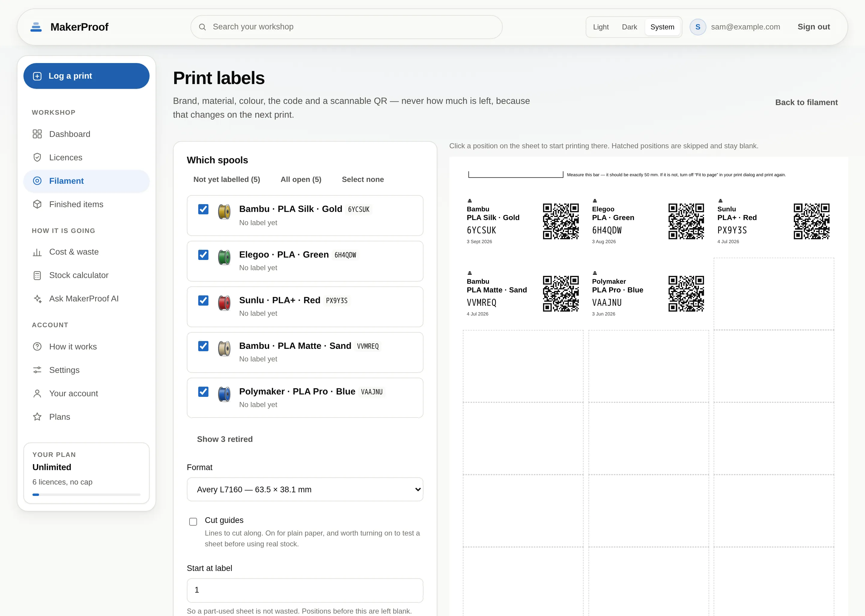Viewport: 865px width, 616px height.
Task: Open the Plans page
Action: coord(86,416)
